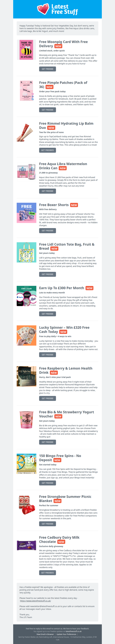This screenshot has height=644, width=115.
Task: Click the Aqua Libra cans image
Action: tap(26, 172)
